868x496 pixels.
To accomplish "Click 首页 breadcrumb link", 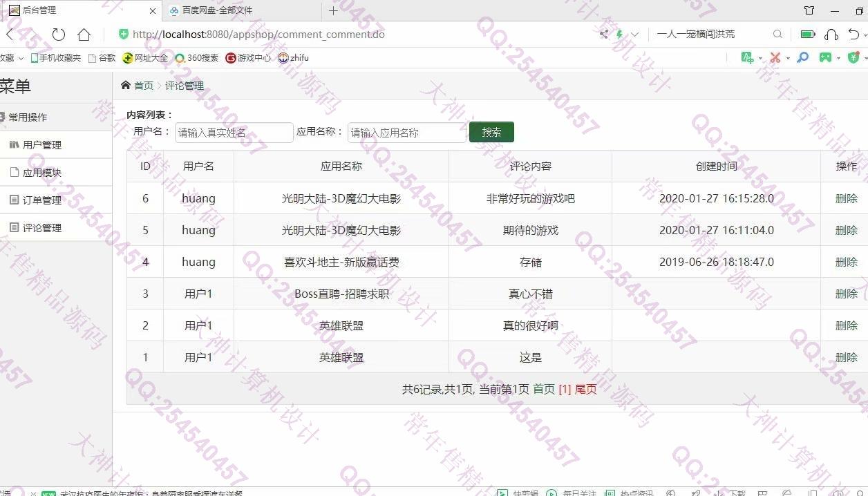I will (144, 86).
